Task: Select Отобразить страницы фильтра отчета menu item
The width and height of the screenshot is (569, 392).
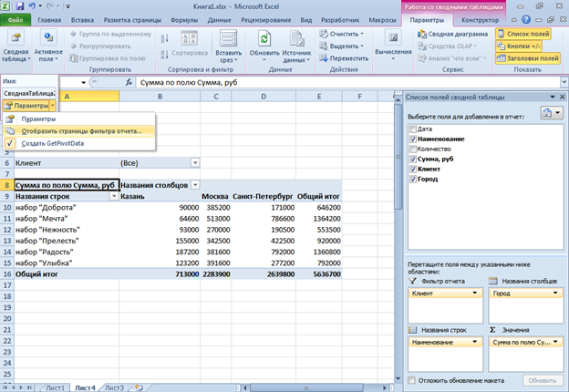Action: 80,130
